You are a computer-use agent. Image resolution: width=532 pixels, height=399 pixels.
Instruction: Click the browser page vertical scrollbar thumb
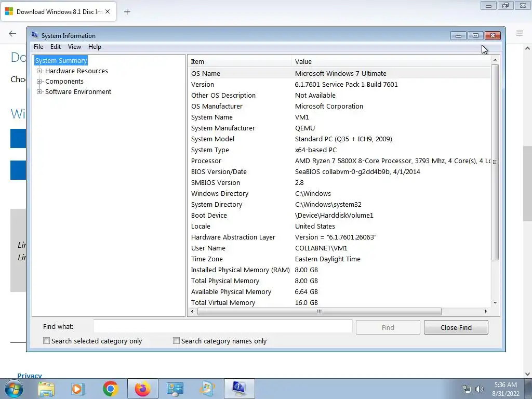click(527, 183)
